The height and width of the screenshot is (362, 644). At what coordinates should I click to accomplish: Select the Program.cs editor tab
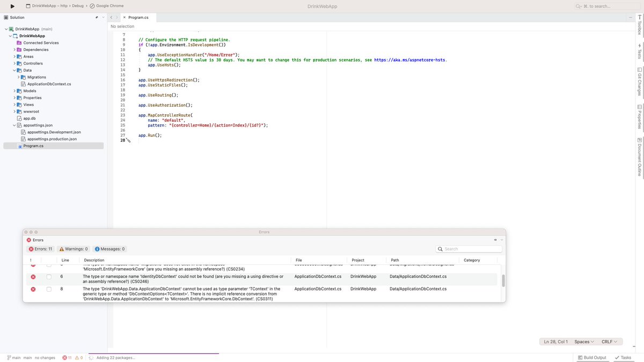(138, 17)
